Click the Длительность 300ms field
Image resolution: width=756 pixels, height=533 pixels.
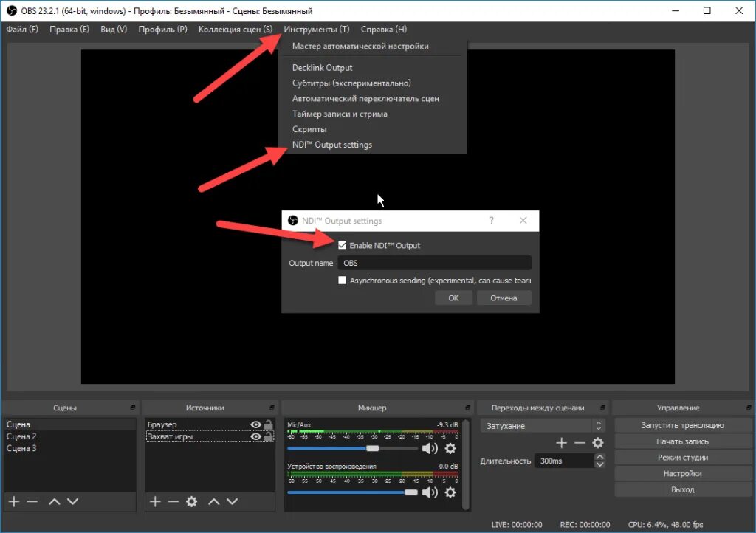pos(564,461)
